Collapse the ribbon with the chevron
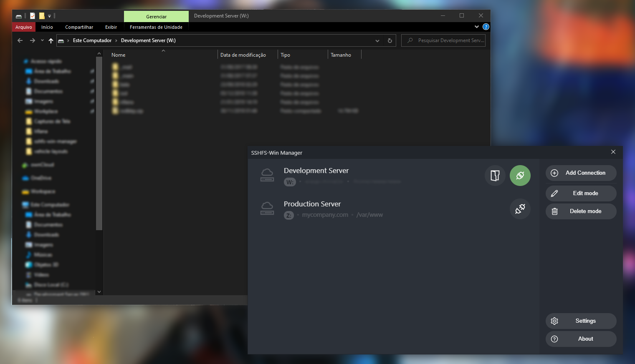 476,27
